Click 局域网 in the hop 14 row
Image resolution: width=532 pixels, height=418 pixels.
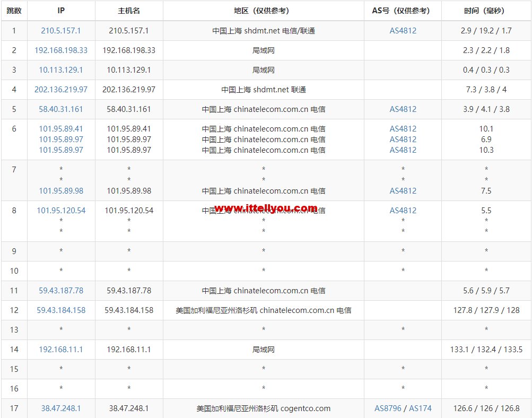(263, 350)
